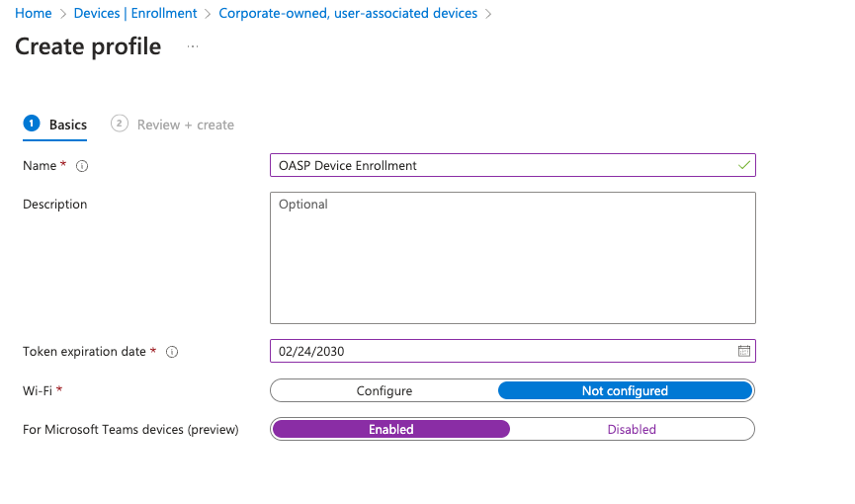Screen dimensions: 855x504
Task: Set Microsoft Teams devices to Disabled
Action: pyautogui.click(x=632, y=429)
